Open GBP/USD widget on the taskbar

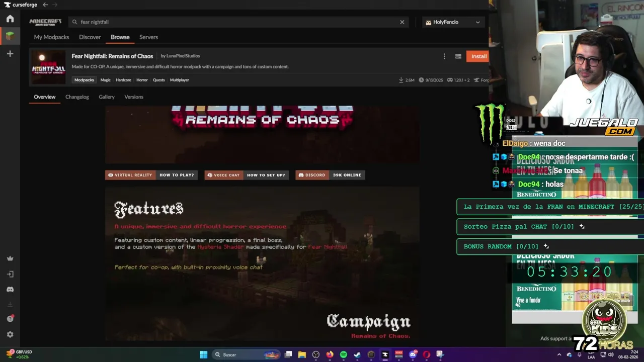coord(19,354)
